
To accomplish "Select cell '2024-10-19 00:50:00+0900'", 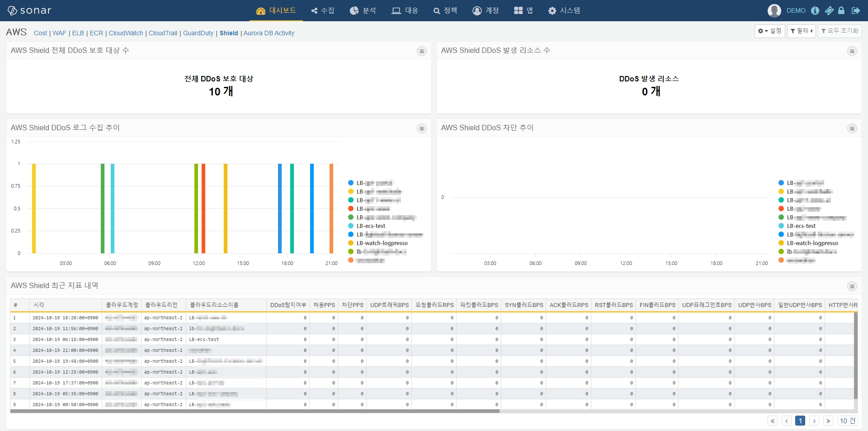I will (x=66, y=405).
